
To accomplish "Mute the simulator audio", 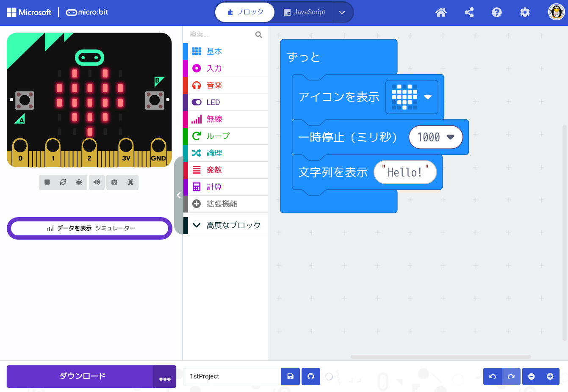I will [97, 182].
